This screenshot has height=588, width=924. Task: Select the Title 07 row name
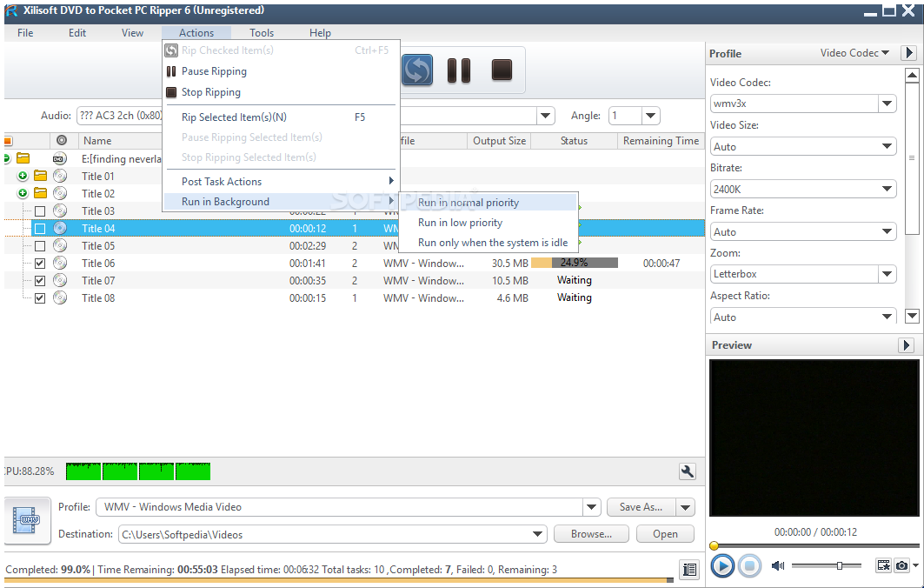coord(98,281)
